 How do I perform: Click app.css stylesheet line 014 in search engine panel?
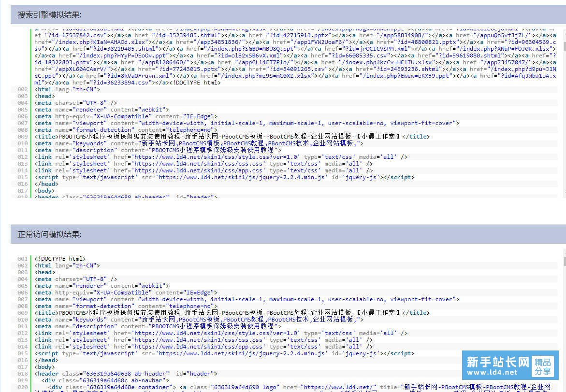click(x=203, y=170)
